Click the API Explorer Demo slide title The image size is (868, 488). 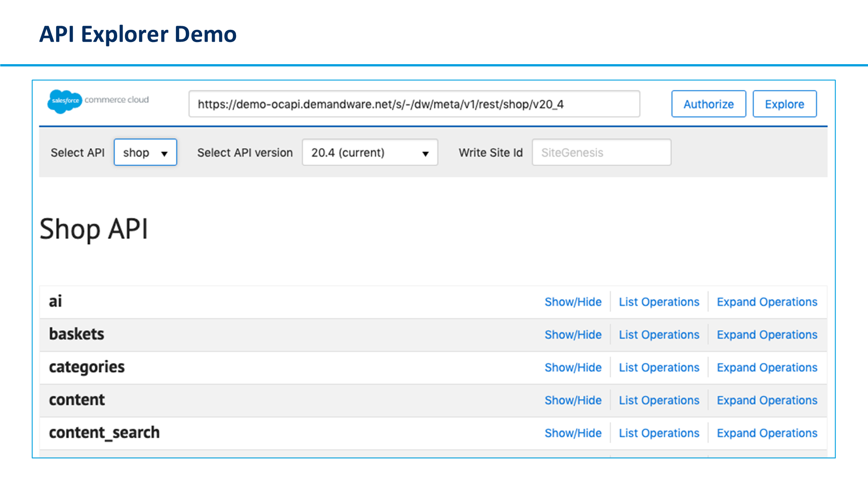click(138, 34)
